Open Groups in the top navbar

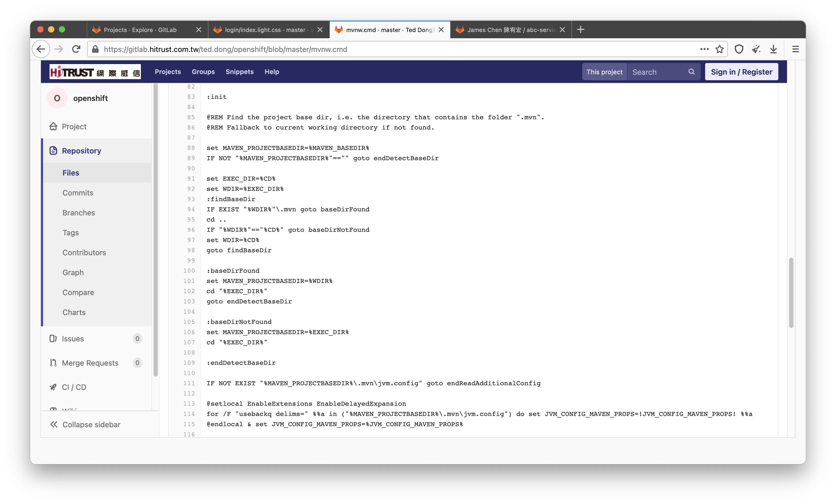point(203,72)
